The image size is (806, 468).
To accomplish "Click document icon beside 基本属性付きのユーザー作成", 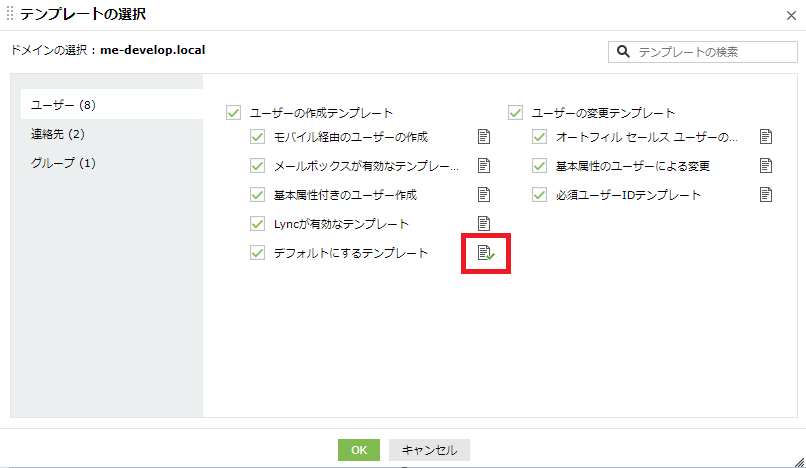I will point(484,194).
